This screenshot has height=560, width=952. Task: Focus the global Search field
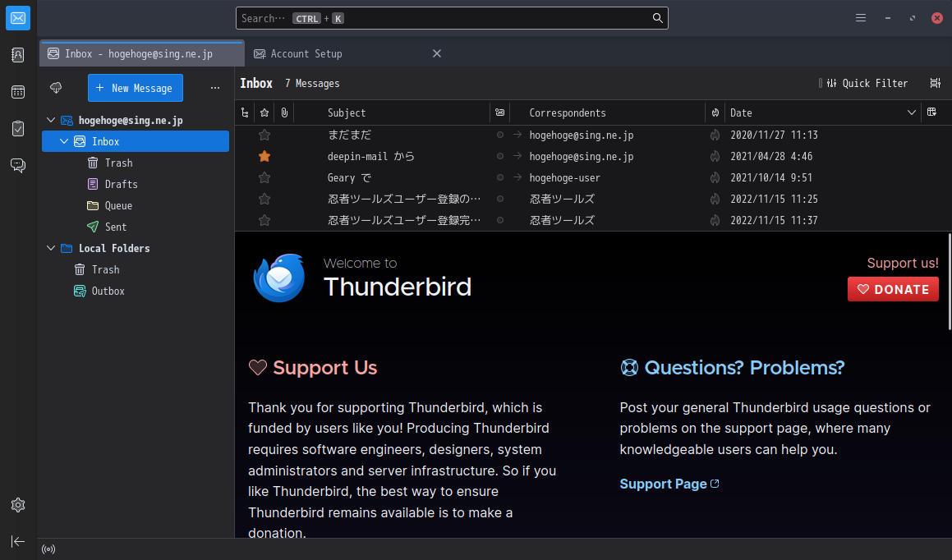(452, 18)
